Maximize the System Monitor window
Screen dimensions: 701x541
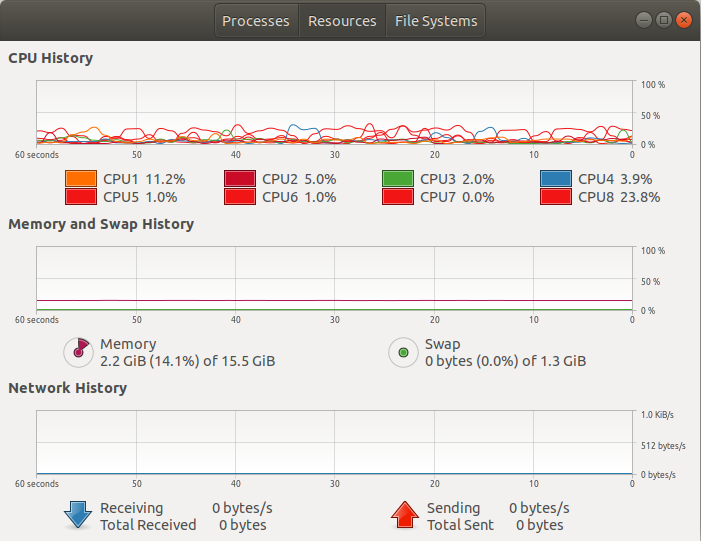click(664, 20)
